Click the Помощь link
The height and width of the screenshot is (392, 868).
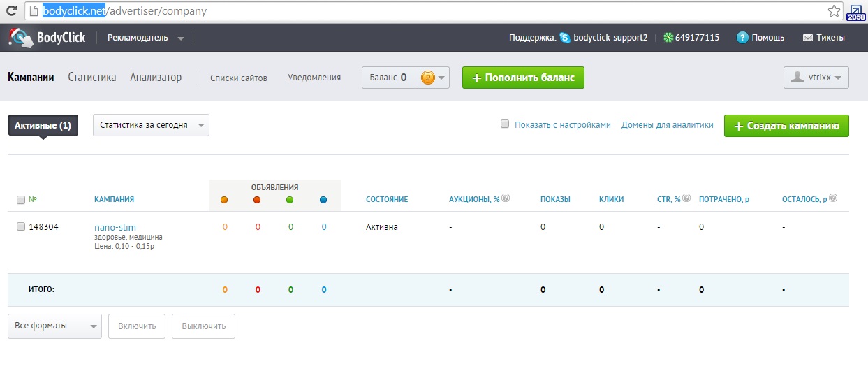(x=768, y=38)
